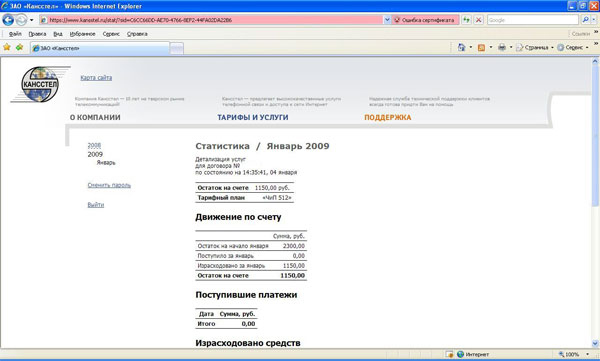
Task: Click the popup blocker status bar icon
Action: [449, 354]
